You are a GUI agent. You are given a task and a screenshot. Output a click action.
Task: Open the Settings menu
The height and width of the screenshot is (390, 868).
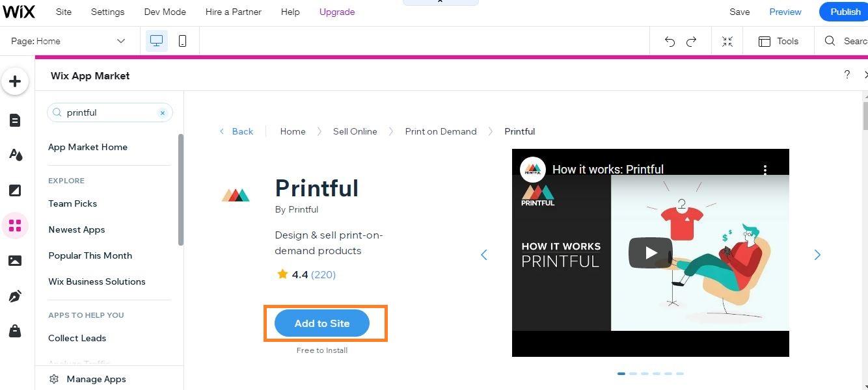107,12
